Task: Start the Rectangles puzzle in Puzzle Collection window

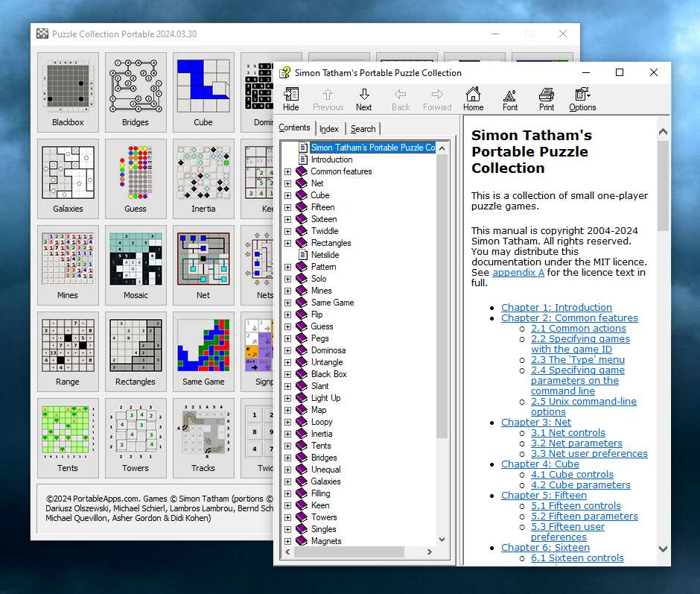Action: coord(136,352)
